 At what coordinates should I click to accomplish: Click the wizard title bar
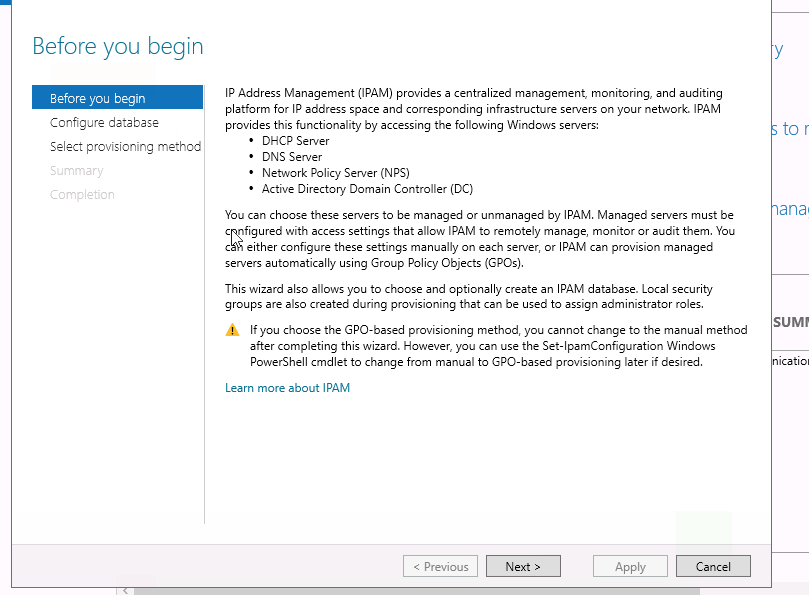point(400,6)
